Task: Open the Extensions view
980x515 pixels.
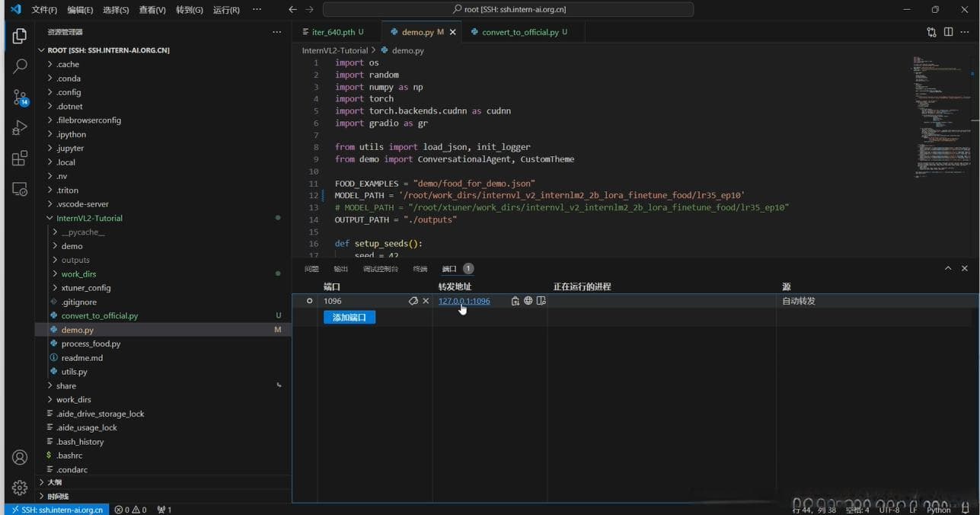Action: (20, 158)
